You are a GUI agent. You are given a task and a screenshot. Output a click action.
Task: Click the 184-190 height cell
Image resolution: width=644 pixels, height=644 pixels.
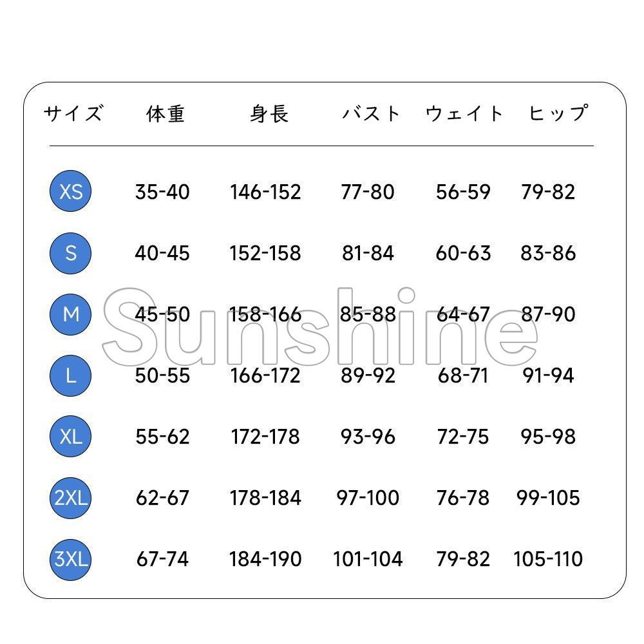(265, 559)
